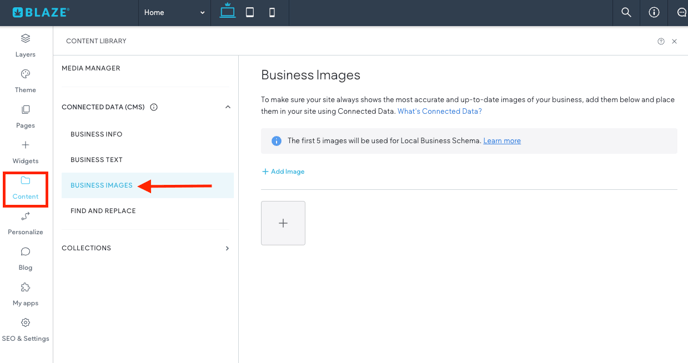Click the Add Image link
The width and height of the screenshot is (688, 363).
pos(283,172)
